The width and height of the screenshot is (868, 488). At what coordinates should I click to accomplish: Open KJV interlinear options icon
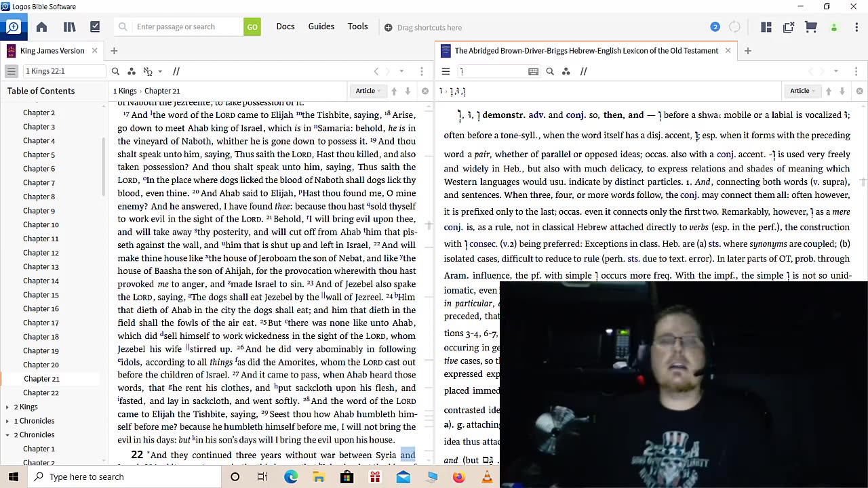pyautogui.click(x=148, y=71)
